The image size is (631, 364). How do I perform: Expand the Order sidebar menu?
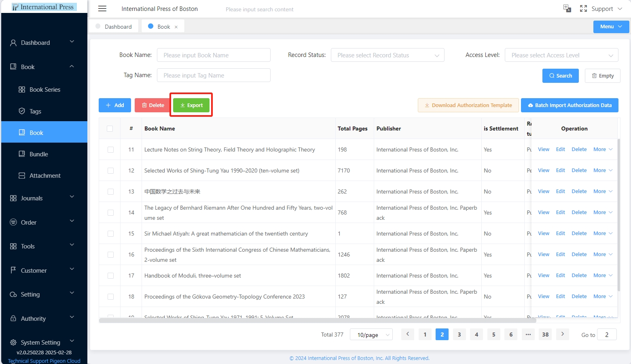pos(44,222)
